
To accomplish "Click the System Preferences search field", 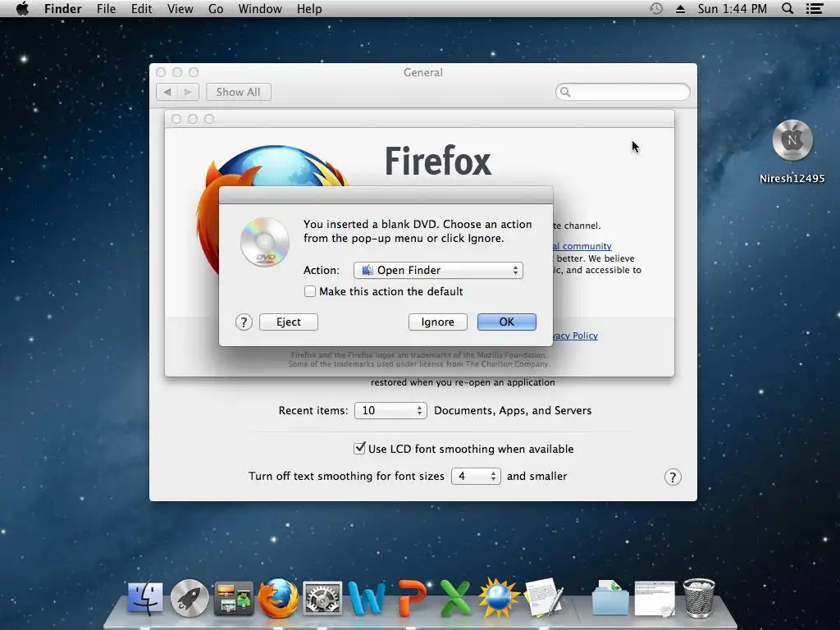I will [x=623, y=92].
